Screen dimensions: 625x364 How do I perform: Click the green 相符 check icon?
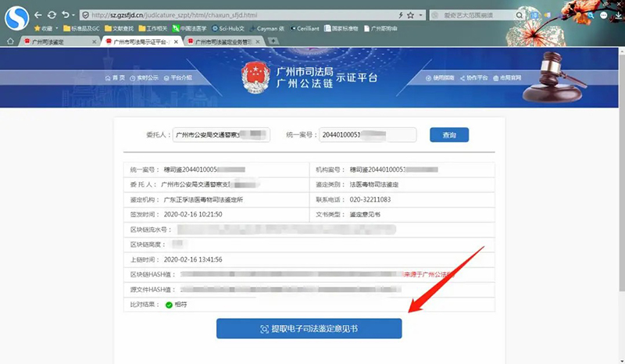[169, 305]
